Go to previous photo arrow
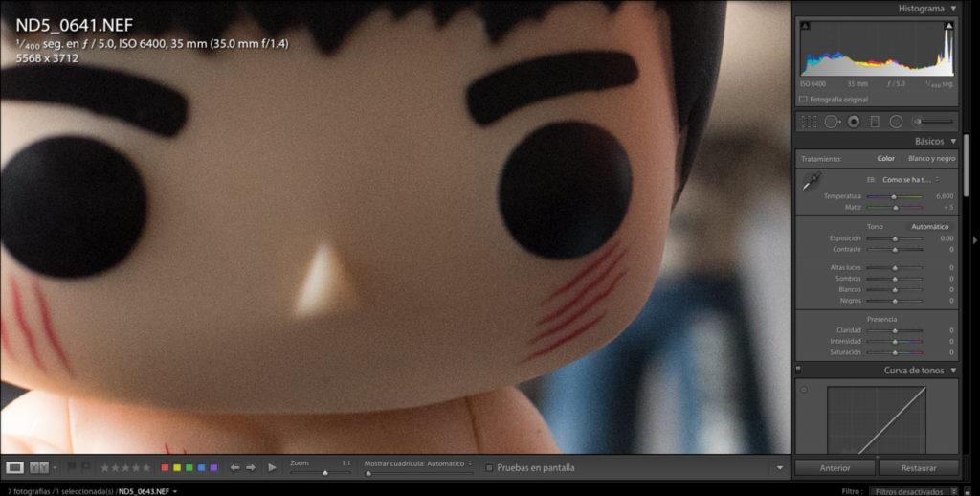Viewport: 980px width, 496px height. (x=235, y=468)
